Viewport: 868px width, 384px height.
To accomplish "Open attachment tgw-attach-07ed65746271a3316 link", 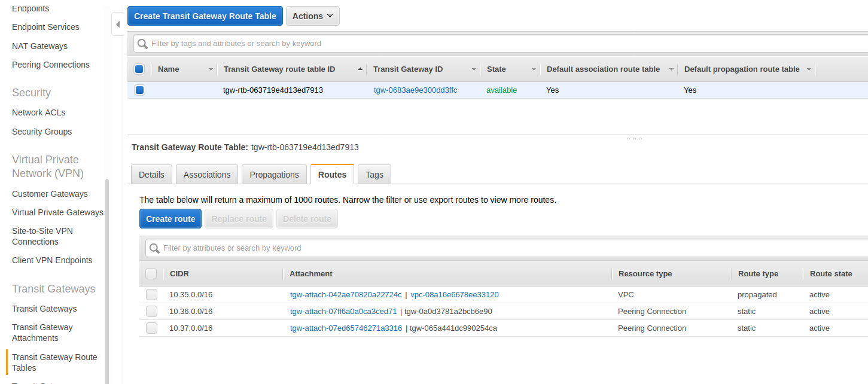I will [x=346, y=328].
